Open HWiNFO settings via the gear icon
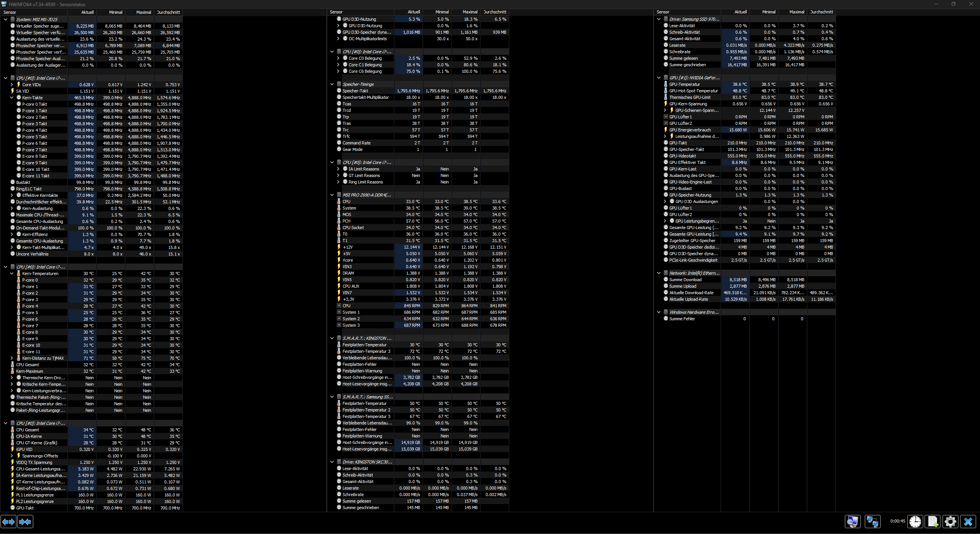Screen dimensions: 980x534 click(950, 521)
